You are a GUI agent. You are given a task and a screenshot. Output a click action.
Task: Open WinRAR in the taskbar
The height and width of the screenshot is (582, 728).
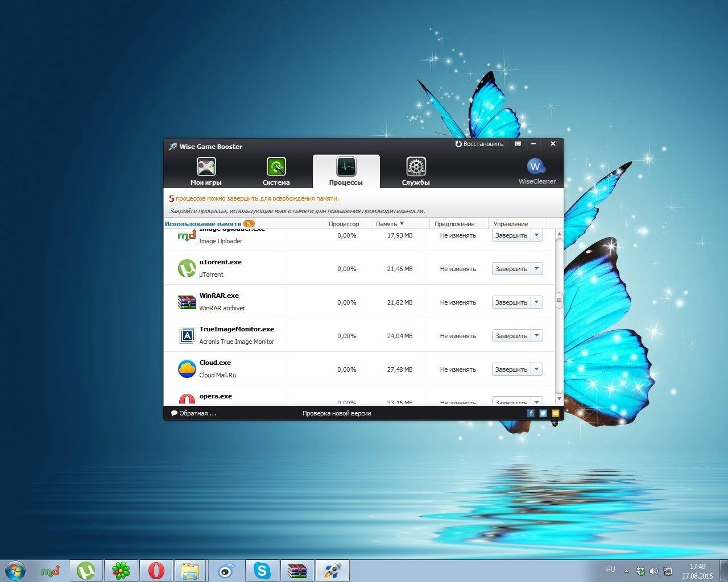pos(297,571)
